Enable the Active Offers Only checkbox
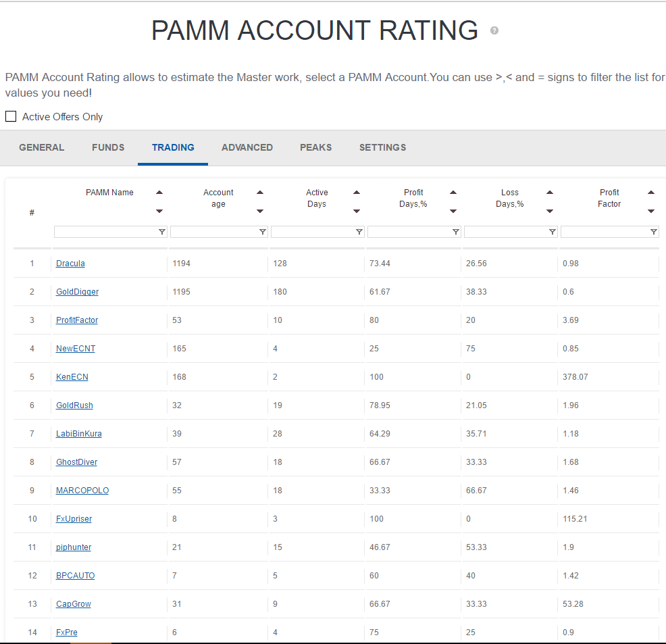 coord(11,116)
